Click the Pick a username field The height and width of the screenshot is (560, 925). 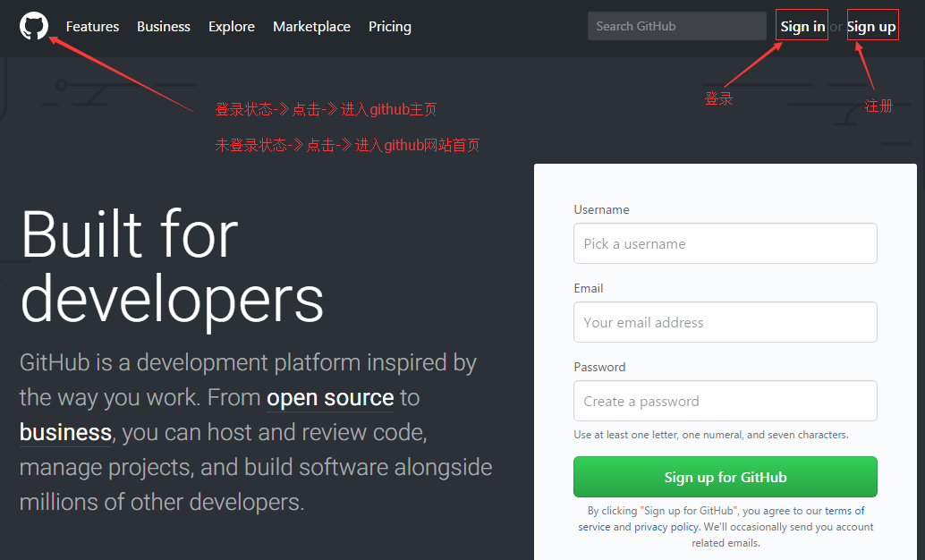click(725, 243)
